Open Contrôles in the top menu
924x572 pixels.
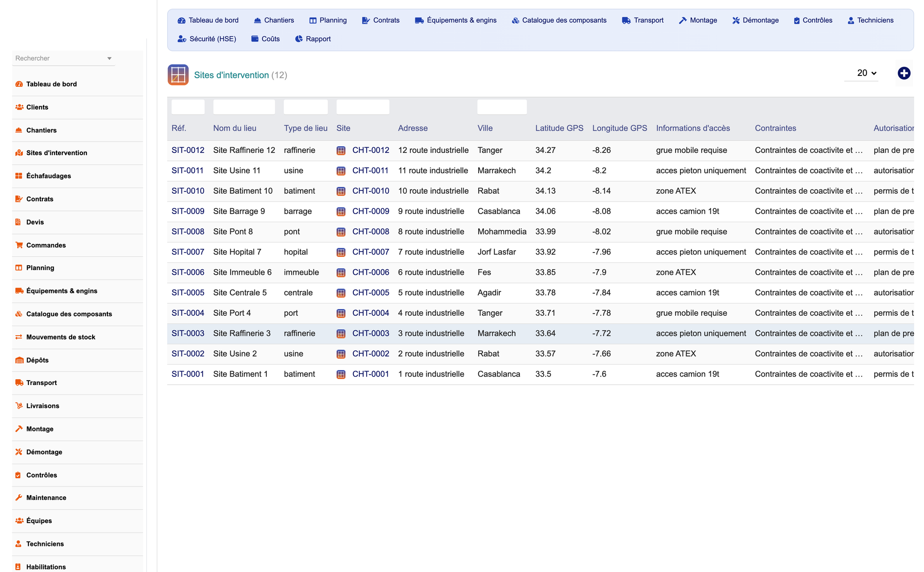813,20
